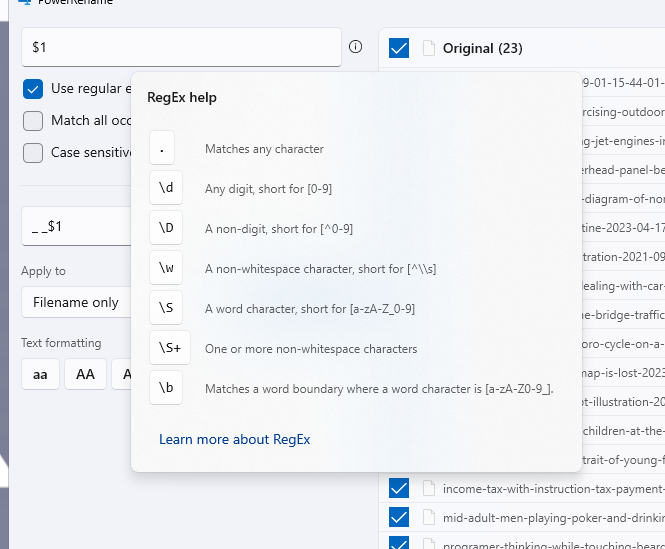Uncheck the programer-thinking-while-touching-beard file checkbox
The width and height of the screenshot is (665, 549).
(399, 543)
